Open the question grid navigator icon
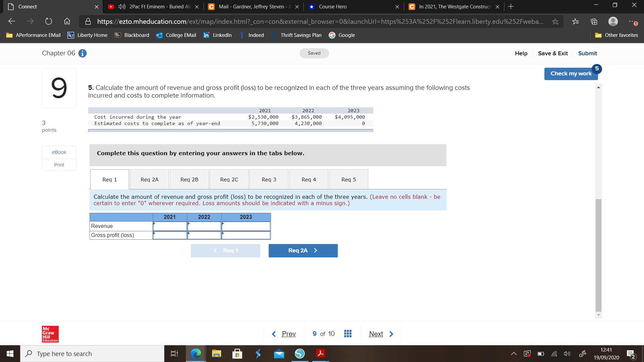 (x=348, y=334)
